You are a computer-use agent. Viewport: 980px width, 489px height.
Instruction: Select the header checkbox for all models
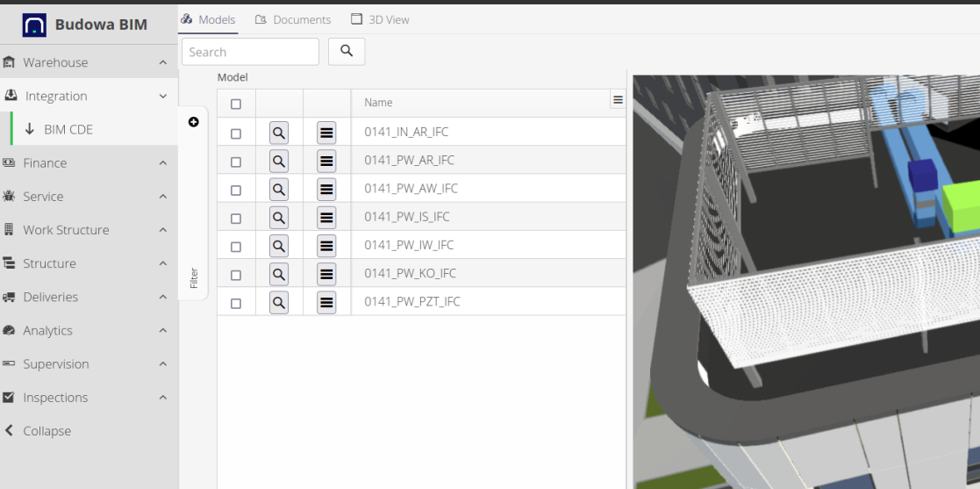235,104
